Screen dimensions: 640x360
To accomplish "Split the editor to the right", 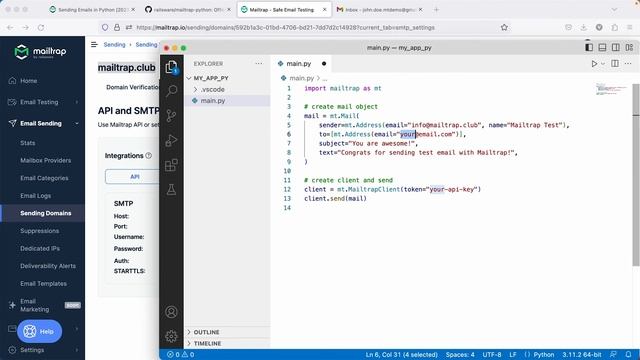I will [x=615, y=64].
